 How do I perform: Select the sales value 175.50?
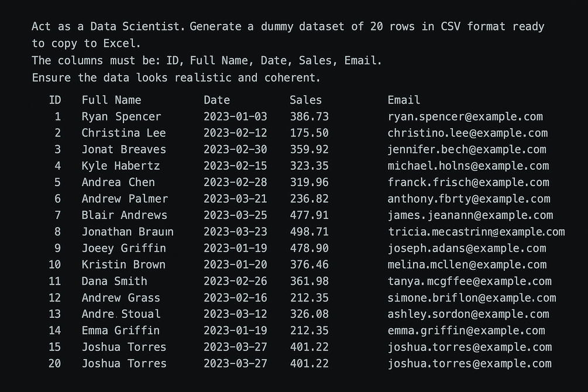click(310, 133)
